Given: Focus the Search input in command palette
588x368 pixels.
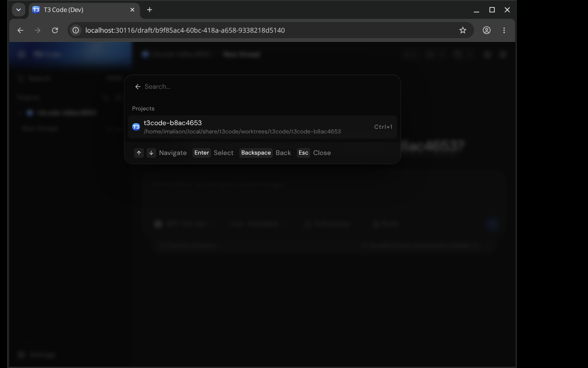Looking at the screenshot, I should pos(269,86).
